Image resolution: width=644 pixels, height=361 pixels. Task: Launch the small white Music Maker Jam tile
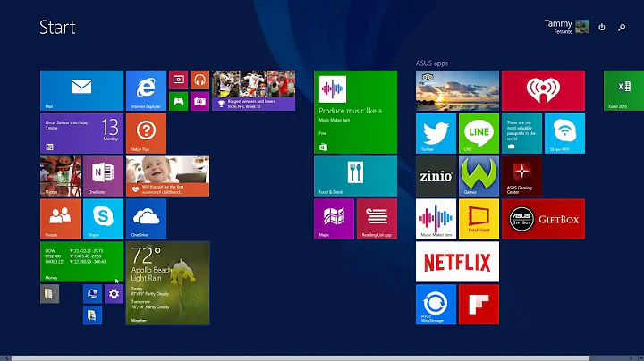pyautogui.click(x=436, y=219)
